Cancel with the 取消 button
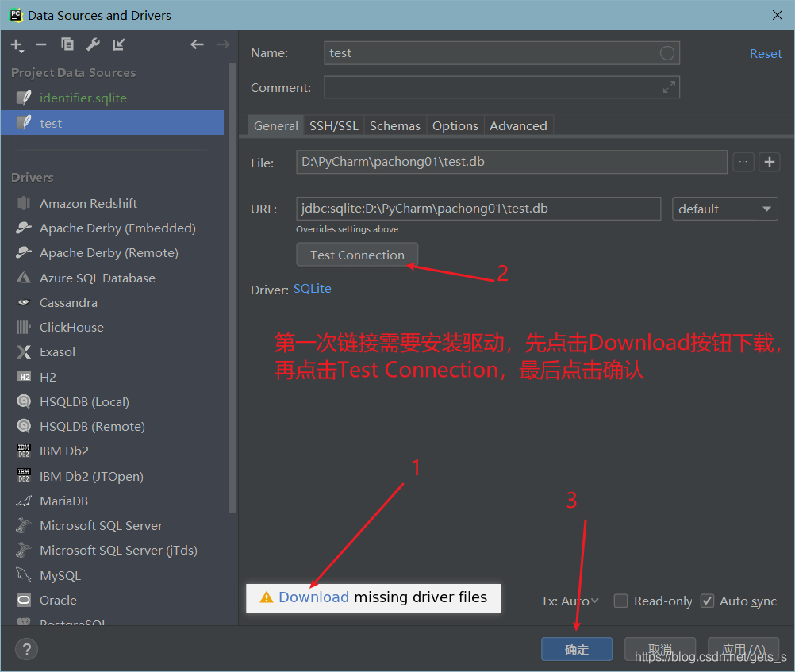Screen dimensions: 795x672 (660, 650)
